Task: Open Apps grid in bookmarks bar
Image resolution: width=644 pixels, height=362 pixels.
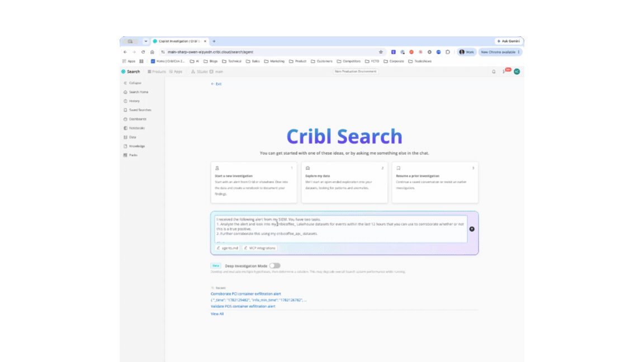Action: [x=129, y=61]
